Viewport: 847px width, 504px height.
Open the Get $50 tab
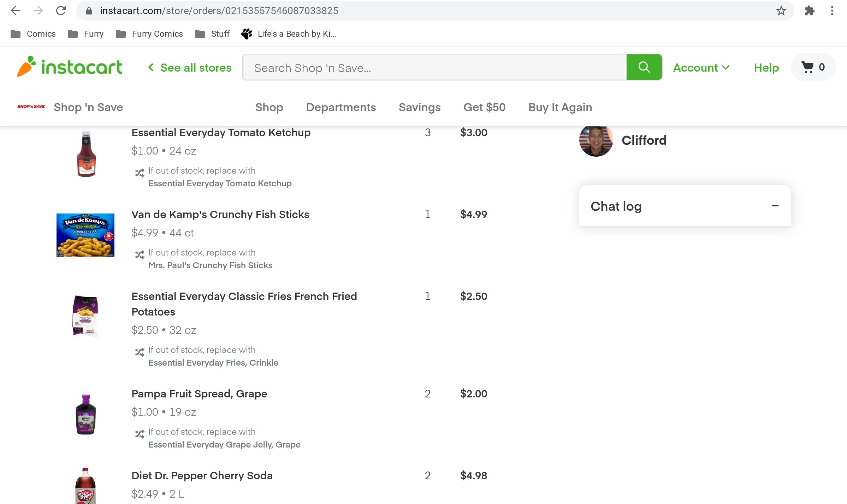tap(484, 107)
